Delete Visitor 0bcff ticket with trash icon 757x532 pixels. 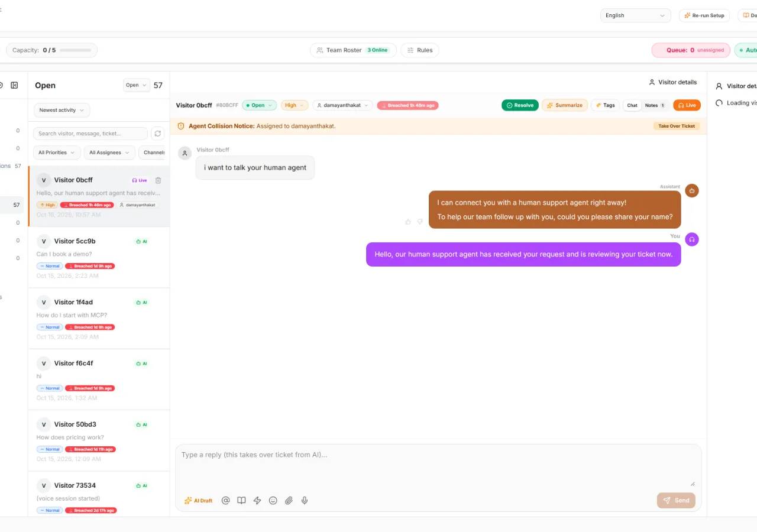click(158, 180)
